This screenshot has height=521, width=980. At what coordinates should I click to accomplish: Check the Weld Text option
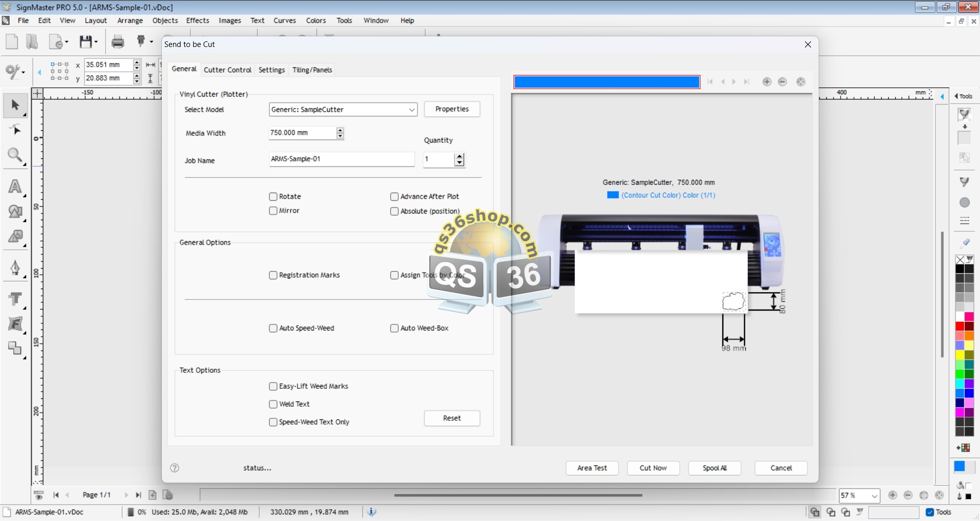273,404
